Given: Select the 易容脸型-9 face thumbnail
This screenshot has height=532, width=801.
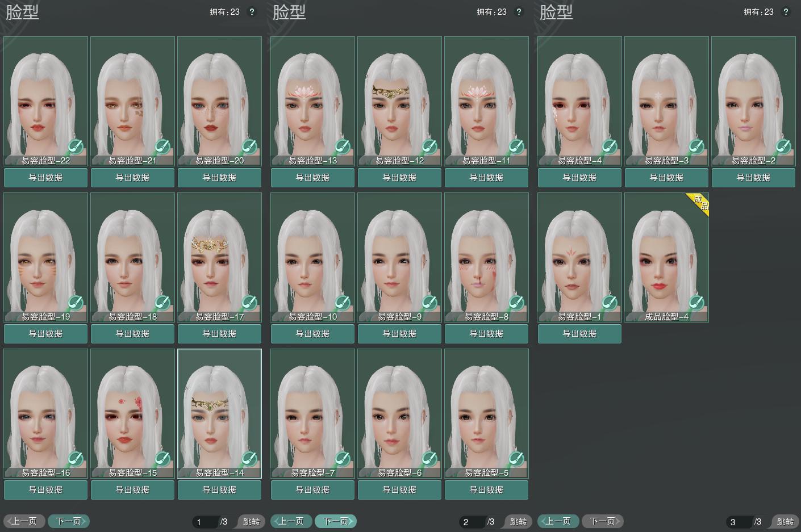Looking at the screenshot, I should pos(399,257).
